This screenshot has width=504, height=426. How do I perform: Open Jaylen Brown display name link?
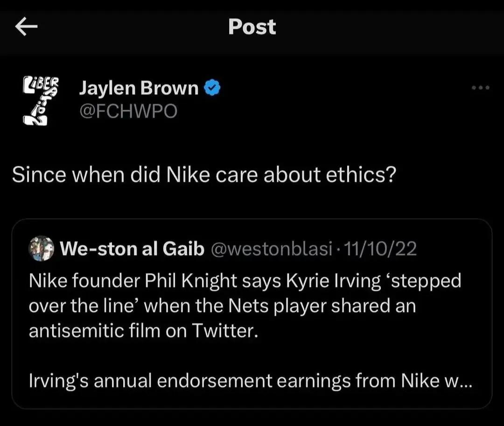click(x=139, y=88)
